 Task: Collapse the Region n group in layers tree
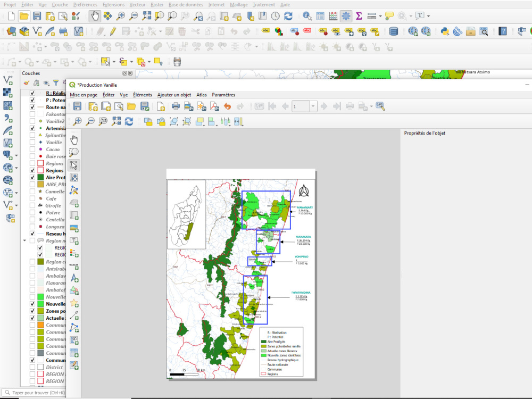click(x=24, y=240)
